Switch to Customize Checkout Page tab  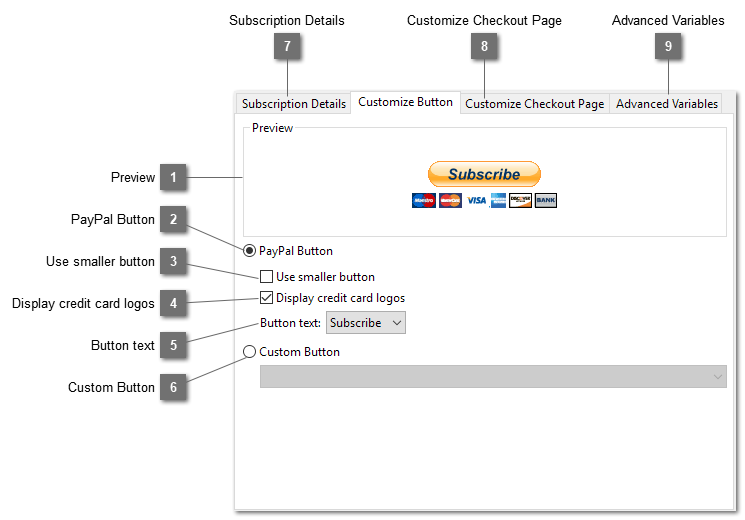pos(535,104)
